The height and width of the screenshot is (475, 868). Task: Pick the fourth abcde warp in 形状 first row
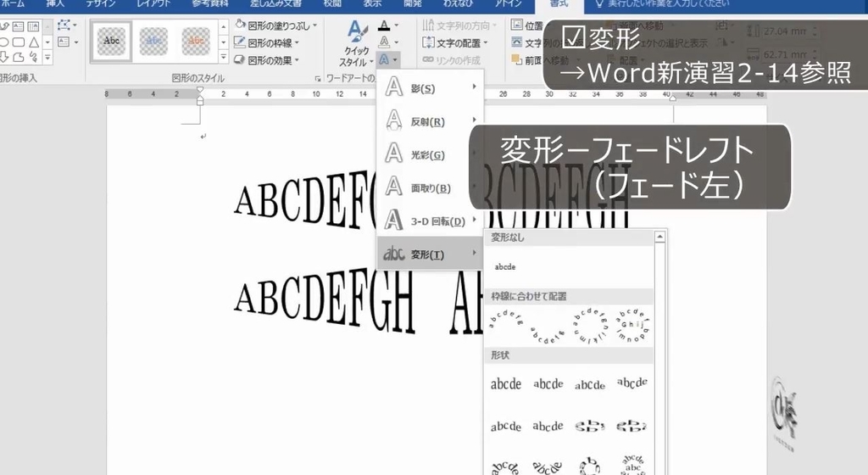pyautogui.click(x=632, y=383)
